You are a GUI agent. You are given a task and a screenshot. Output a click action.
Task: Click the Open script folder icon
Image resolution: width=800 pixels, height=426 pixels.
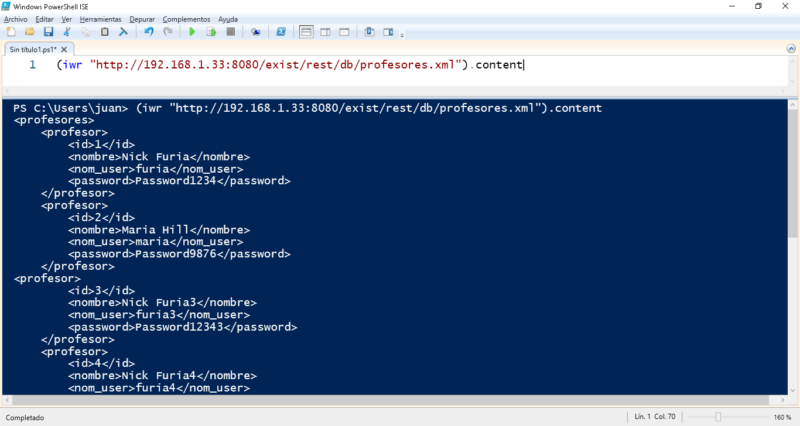[30, 32]
